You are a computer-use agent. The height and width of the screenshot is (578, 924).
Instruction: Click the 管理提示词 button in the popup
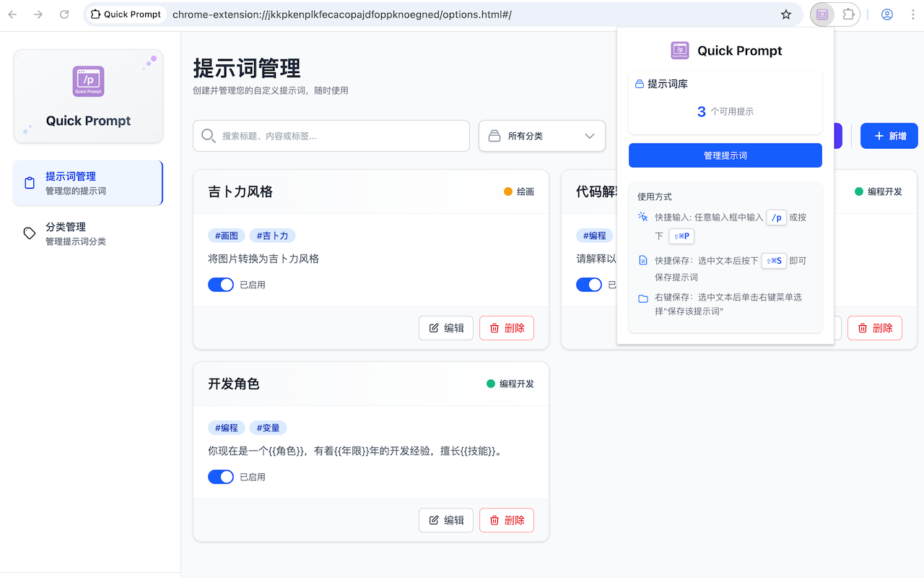[725, 155]
